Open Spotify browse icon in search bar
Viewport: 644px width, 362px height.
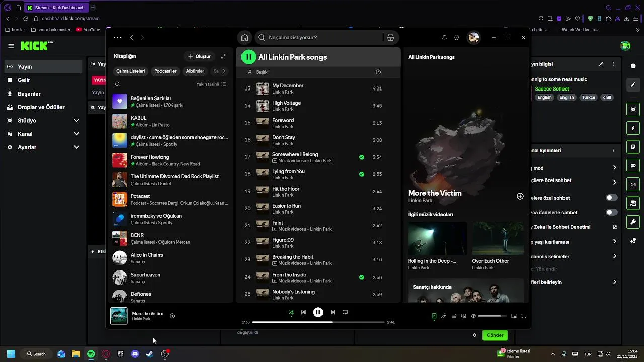(x=390, y=37)
